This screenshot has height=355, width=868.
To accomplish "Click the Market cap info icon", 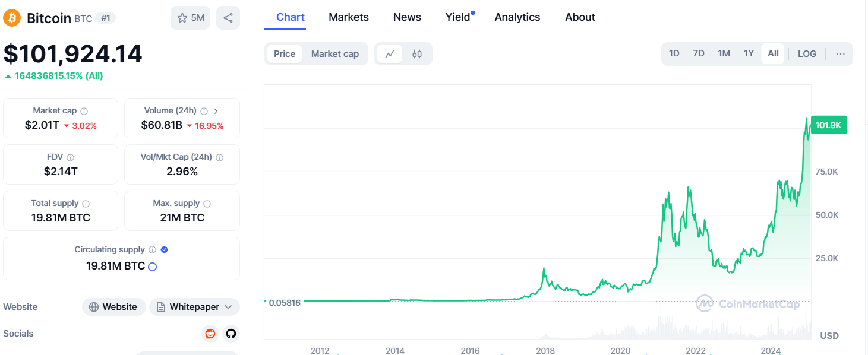I will click(84, 111).
